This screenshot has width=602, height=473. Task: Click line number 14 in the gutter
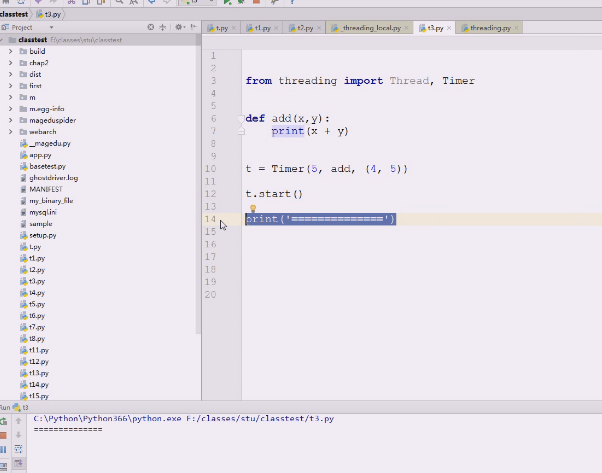pyautogui.click(x=210, y=219)
